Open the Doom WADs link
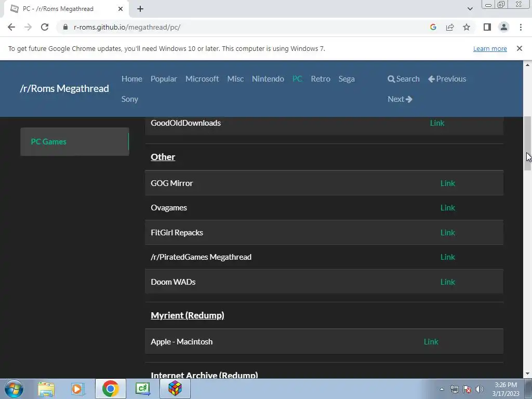The width and height of the screenshot is (532, 399). tap(447, 282)
